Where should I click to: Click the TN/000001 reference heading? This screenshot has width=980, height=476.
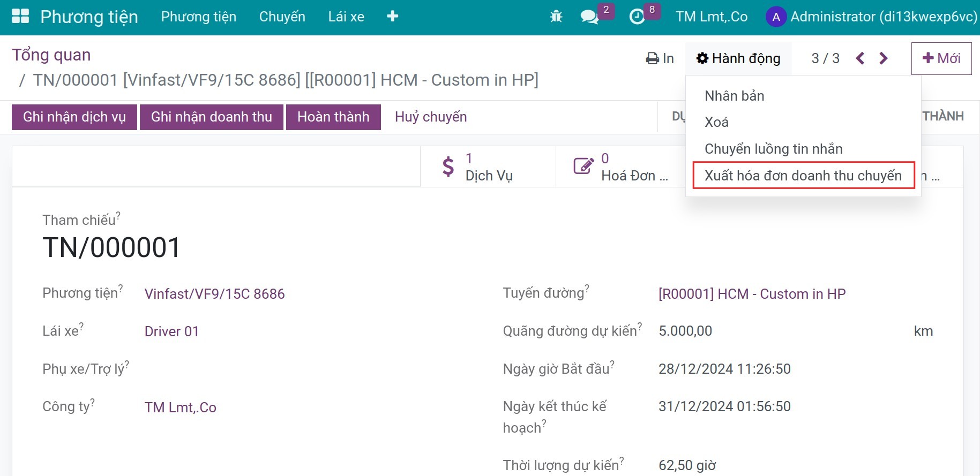(112, 247)
